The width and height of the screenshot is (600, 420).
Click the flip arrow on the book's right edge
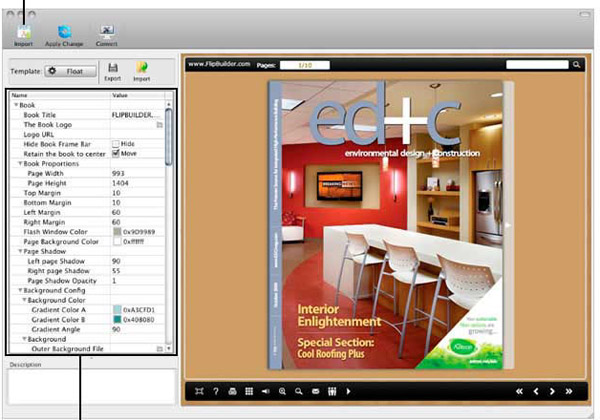point(508,225)
